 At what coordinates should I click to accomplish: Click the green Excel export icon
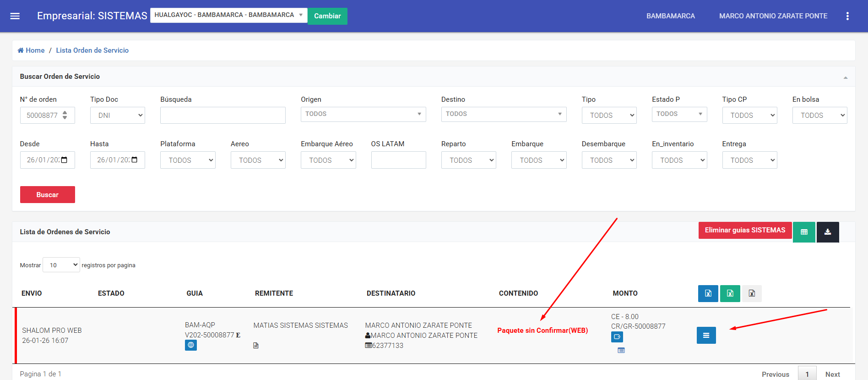tap(730, 293)
